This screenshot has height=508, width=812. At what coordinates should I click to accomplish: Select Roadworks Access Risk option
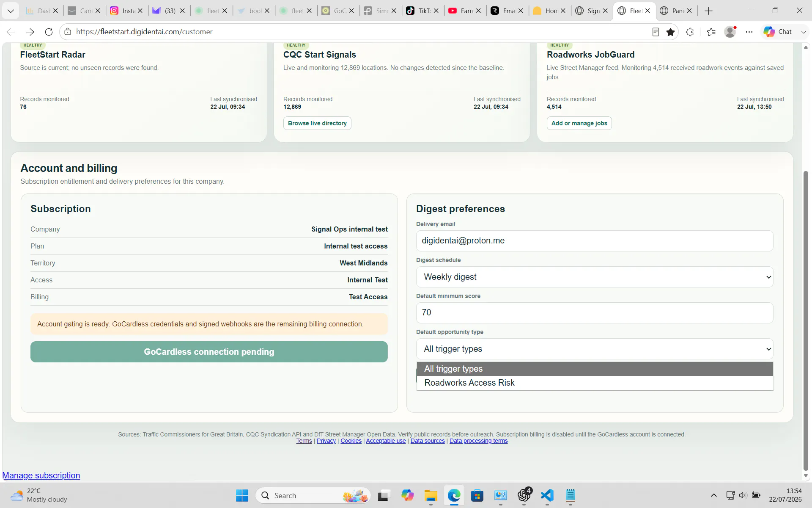(x=595, y=383)
